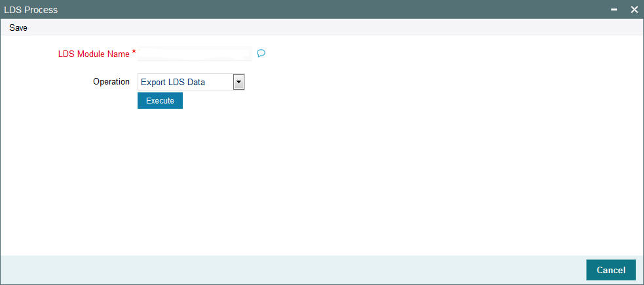644x285 pixels.
Task: Open the LDS Module Name lookup icon
Action: pyautogui.click(x=261, y=53)
